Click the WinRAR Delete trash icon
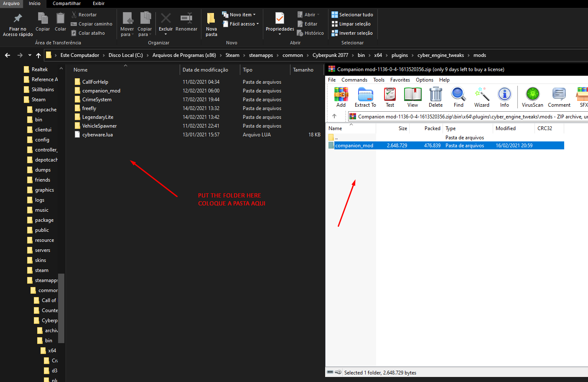588x382 pixels. click(x=435, y=97)
